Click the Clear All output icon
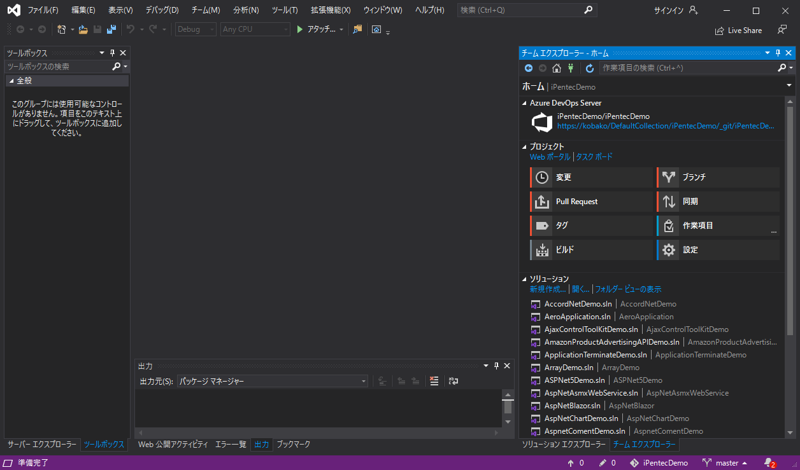 coord(434,381)
